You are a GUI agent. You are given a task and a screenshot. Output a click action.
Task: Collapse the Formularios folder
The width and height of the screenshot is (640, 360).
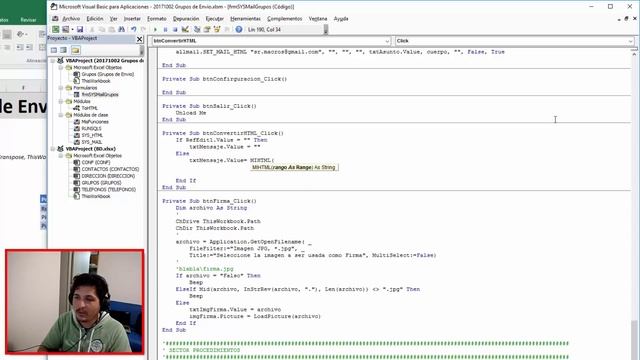61,88
